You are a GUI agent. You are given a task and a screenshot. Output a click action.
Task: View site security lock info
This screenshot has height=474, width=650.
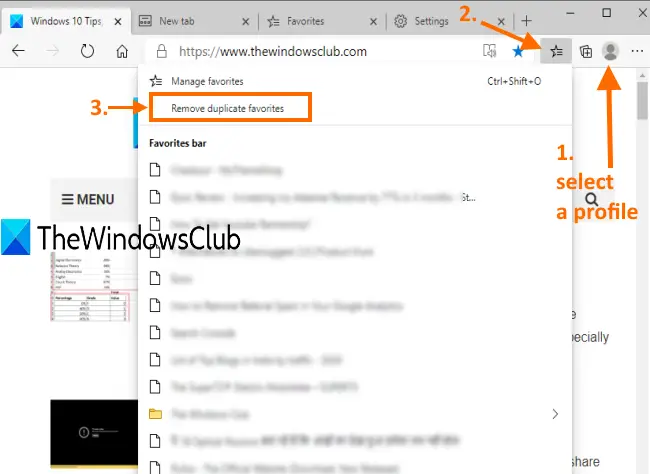click(x=162, y=51)
